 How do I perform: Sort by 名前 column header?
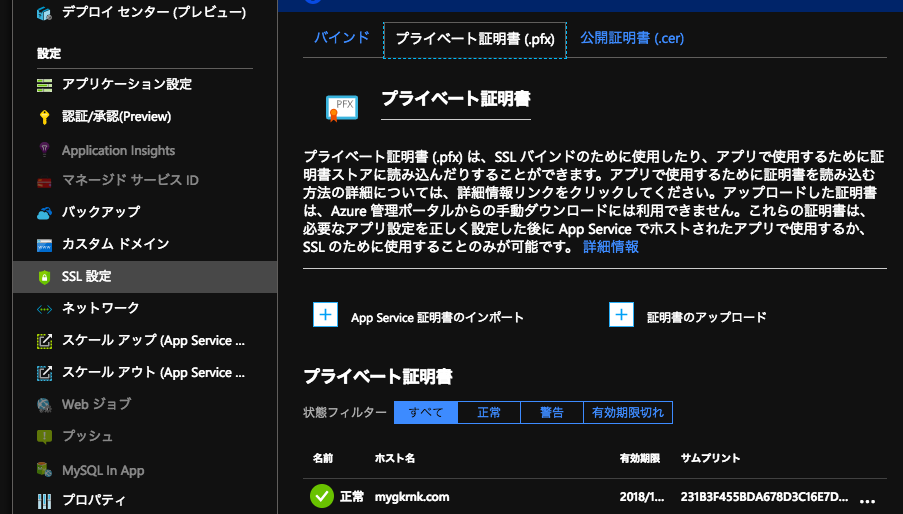(x=322, y=458)
